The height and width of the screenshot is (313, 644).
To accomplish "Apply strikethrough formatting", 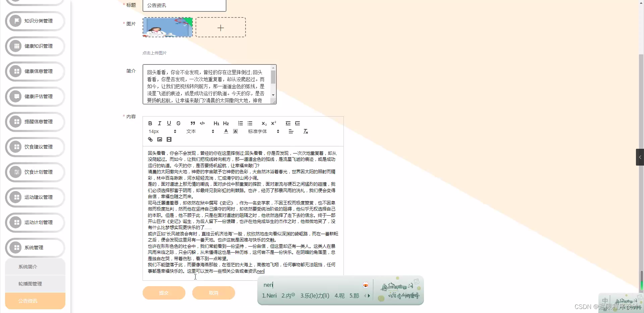I will pyautogui.click(x=178, y=123).
